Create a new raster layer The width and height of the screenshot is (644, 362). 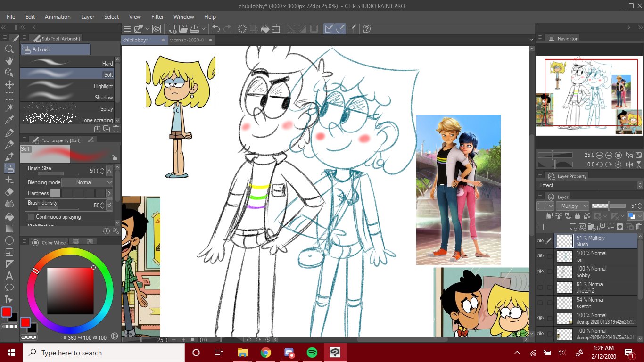pyautogui.click(x=573, y=227)
